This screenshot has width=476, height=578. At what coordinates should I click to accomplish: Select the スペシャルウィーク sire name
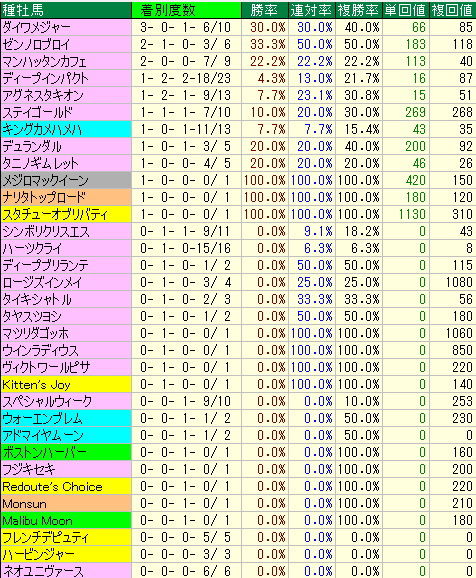coord(47,401)
